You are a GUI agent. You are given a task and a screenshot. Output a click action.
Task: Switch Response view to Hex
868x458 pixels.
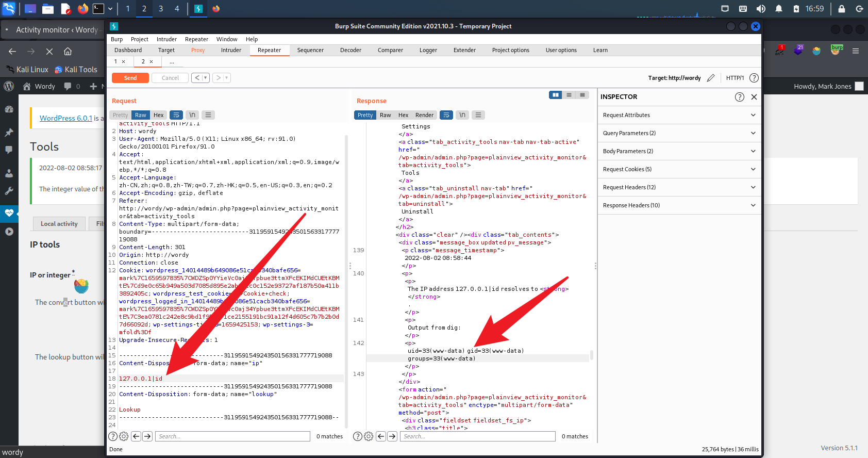(x=403, y=115)
